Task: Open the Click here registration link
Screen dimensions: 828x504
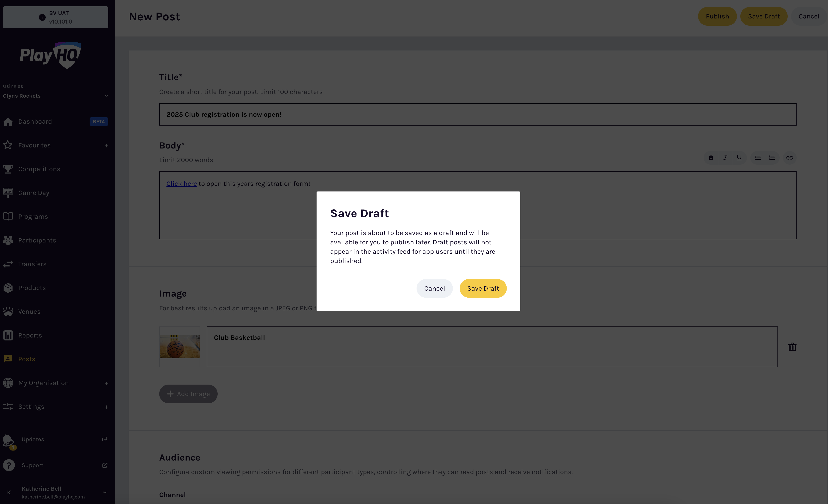Action: point(182,184)
